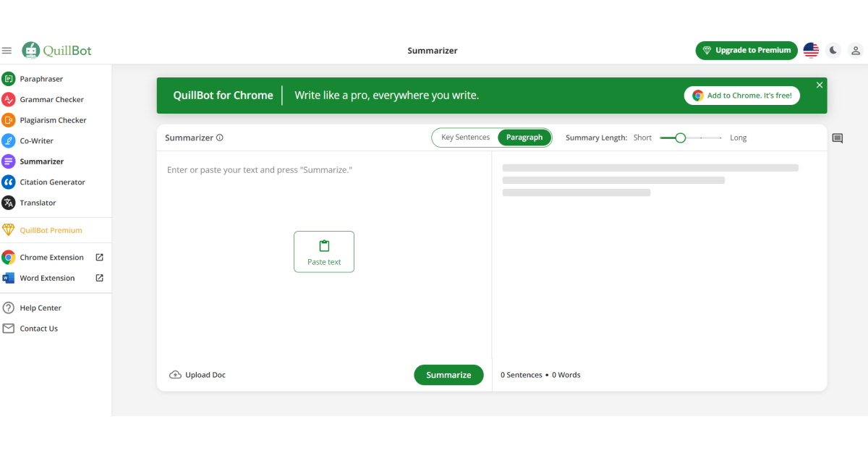Click the Paraphraser sidebar icon
This screenshot has height=456, width=868.
point(9,79)
